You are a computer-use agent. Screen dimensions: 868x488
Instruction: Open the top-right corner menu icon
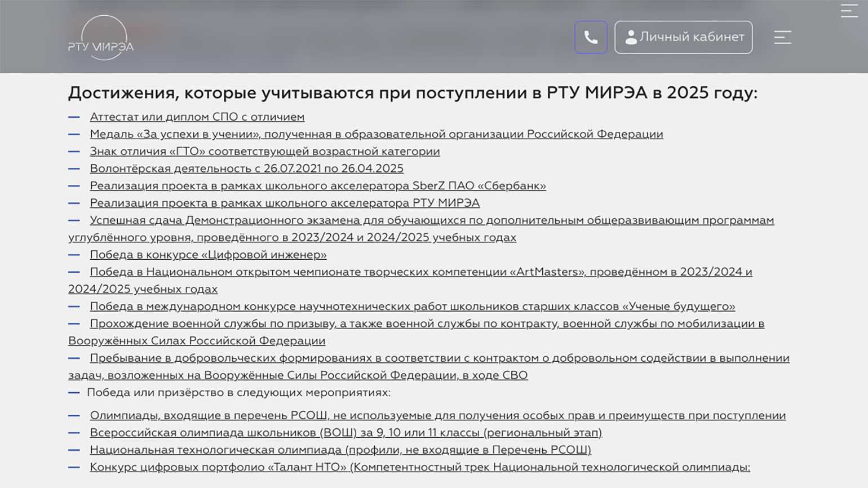point(849,10)
